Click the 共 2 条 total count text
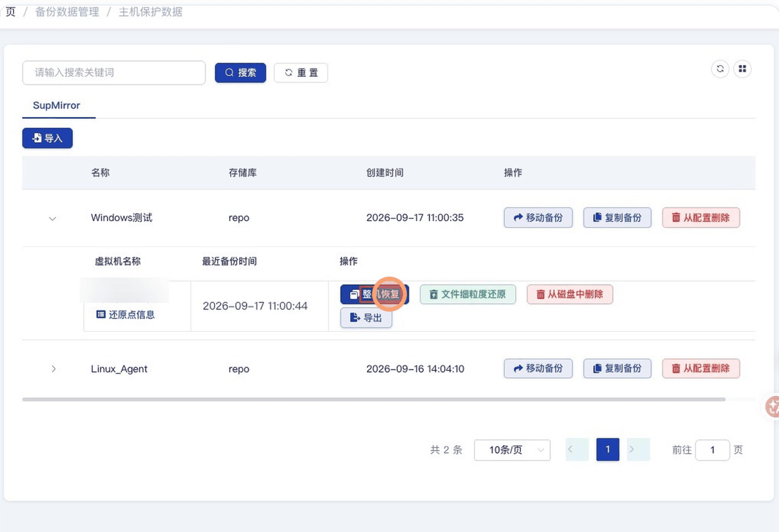Viewport: 779px width, 532px height. [446, 450]
